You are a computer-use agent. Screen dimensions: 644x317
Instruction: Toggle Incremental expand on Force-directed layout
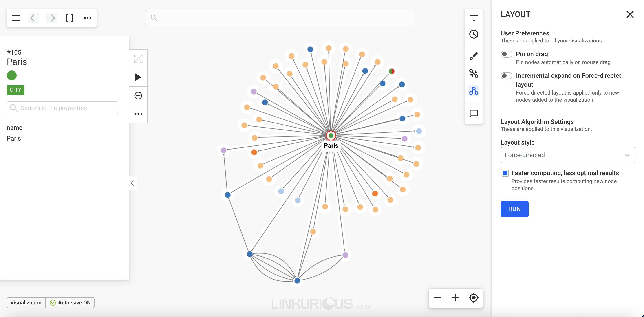506,76
